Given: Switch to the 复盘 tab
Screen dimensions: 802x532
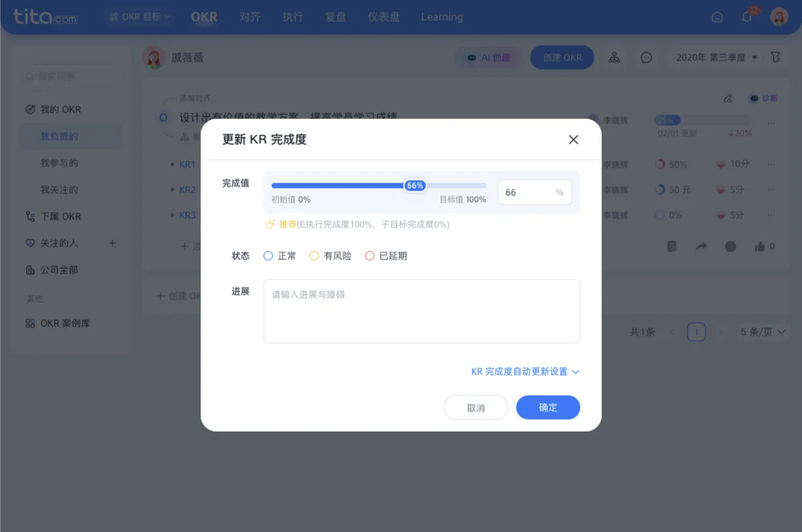Looking at the screenshot, I should [x=335, y=17].
